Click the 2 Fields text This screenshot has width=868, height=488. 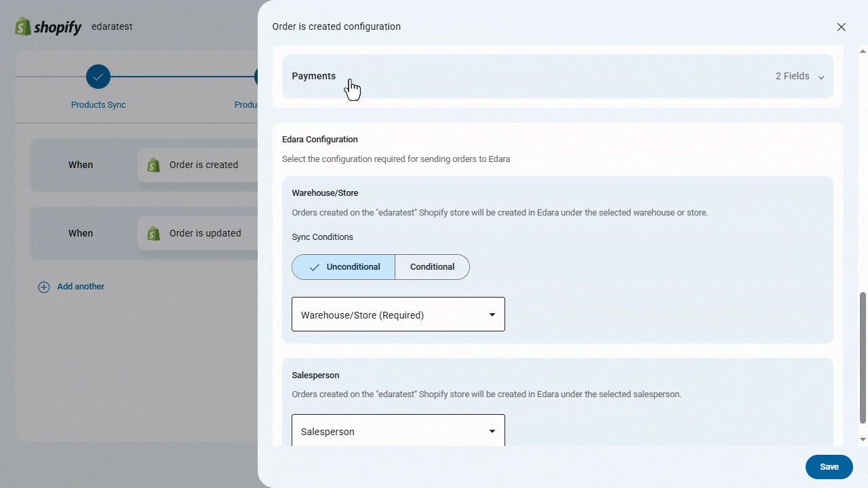(x=793, y=77)
